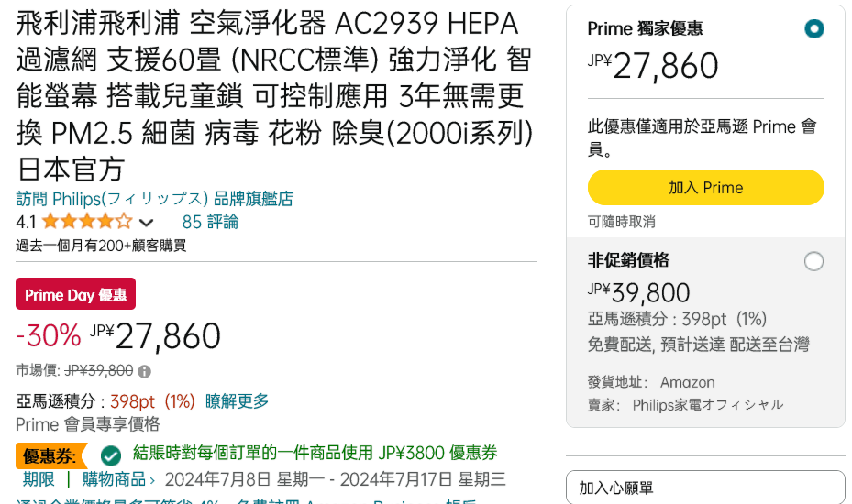This screenshot has width=852, height=504.
Task: Expand the 購物商品 link with chevron
Action: [118, 479]
